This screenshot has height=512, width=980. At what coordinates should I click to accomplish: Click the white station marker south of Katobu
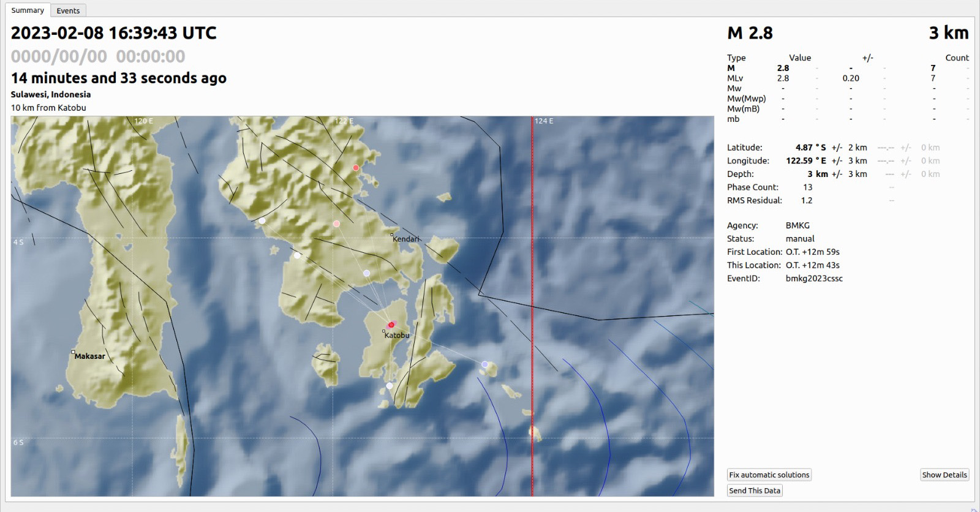(390, 386)
